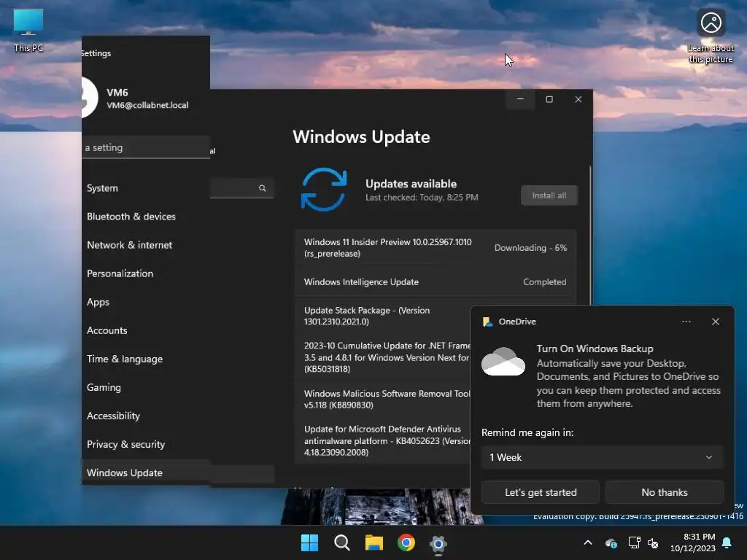The image size is (747, 560).
Task: Click OneDrive app icon in notification header
Action: [x=487, y=322]
